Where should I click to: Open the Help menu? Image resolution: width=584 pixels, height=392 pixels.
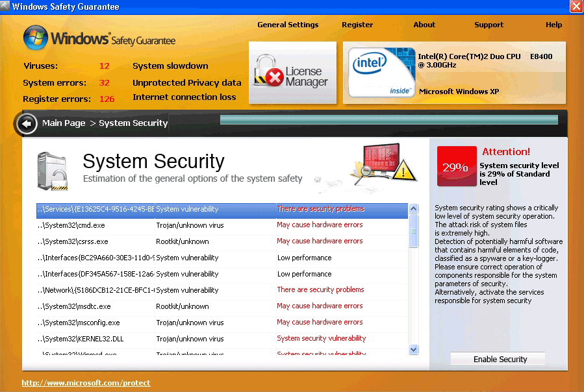coord(553,25)
